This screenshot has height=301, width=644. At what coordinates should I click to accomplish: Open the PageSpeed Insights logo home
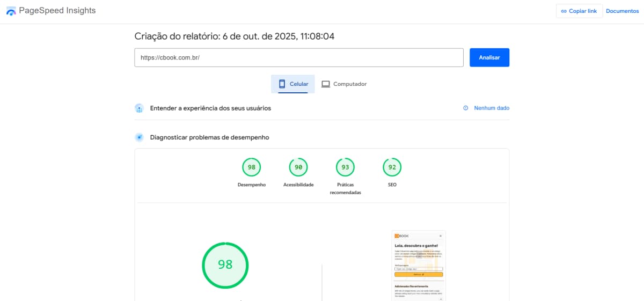coord(51,11)
